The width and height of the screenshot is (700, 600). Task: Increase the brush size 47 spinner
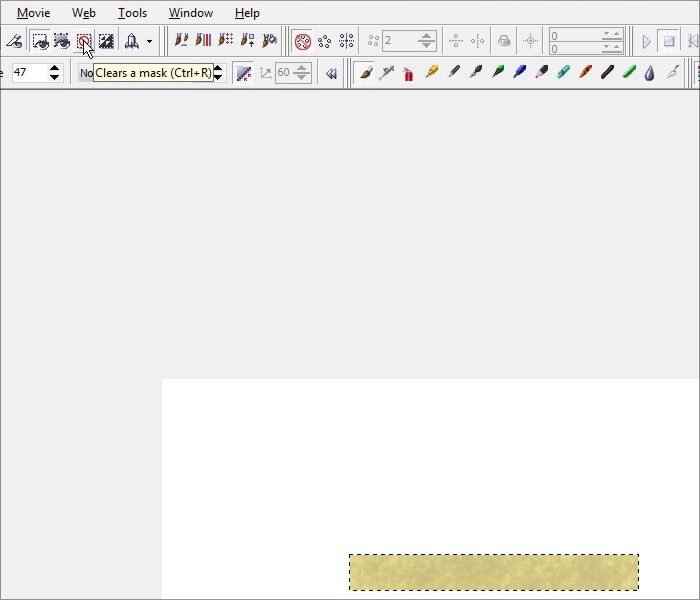[55, 68]
